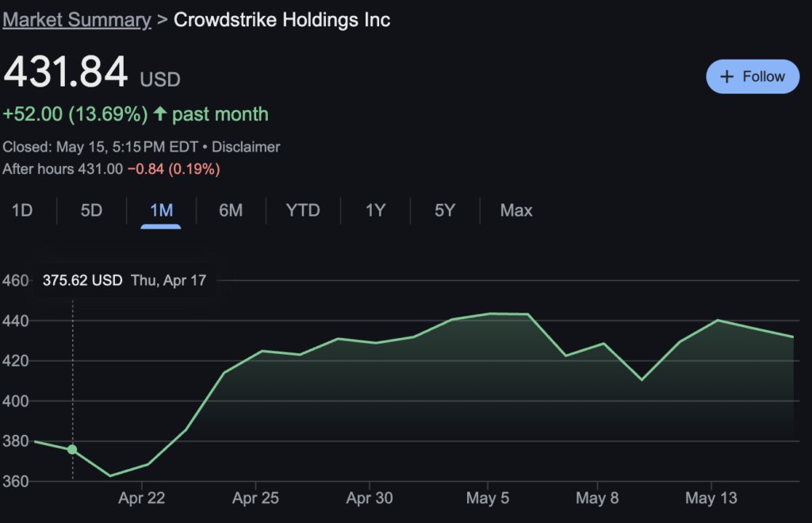Click the Follow button

pyautogui.click(x=753, y=77)
